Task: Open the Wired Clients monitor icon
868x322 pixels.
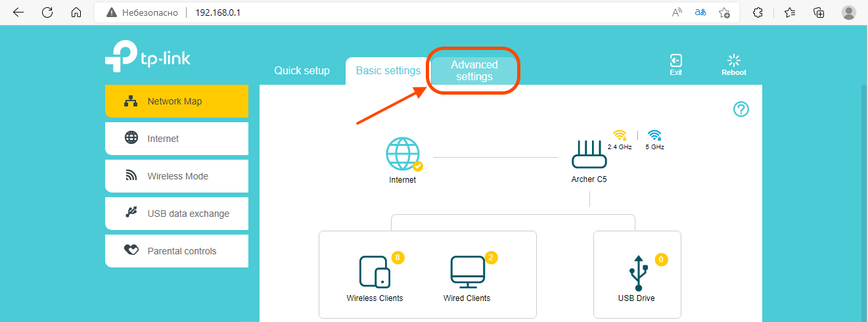Action: point(467,271)
